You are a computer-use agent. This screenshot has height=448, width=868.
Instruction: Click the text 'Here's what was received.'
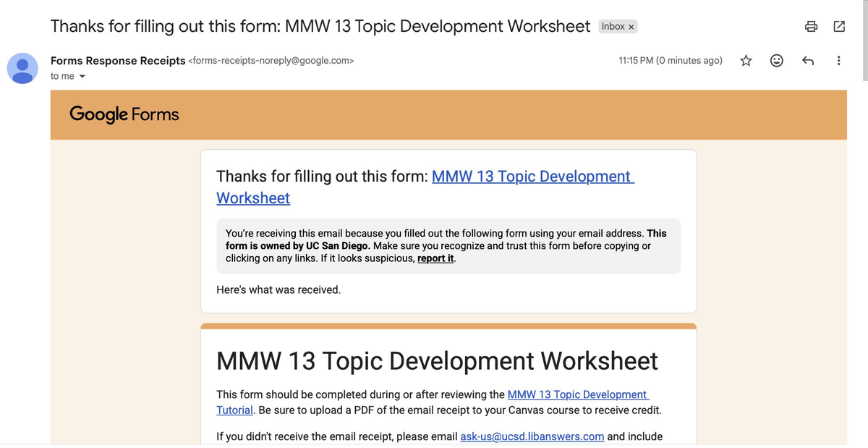point(278,289)
